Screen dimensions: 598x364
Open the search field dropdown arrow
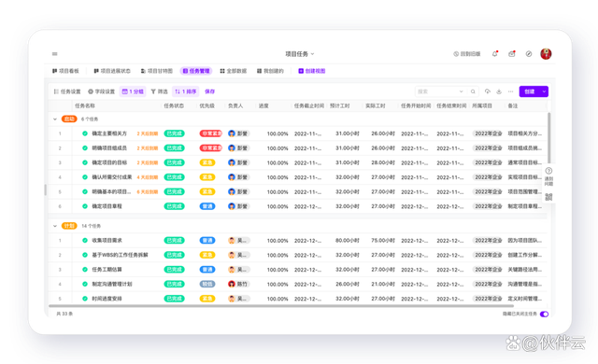coord(461,91)
